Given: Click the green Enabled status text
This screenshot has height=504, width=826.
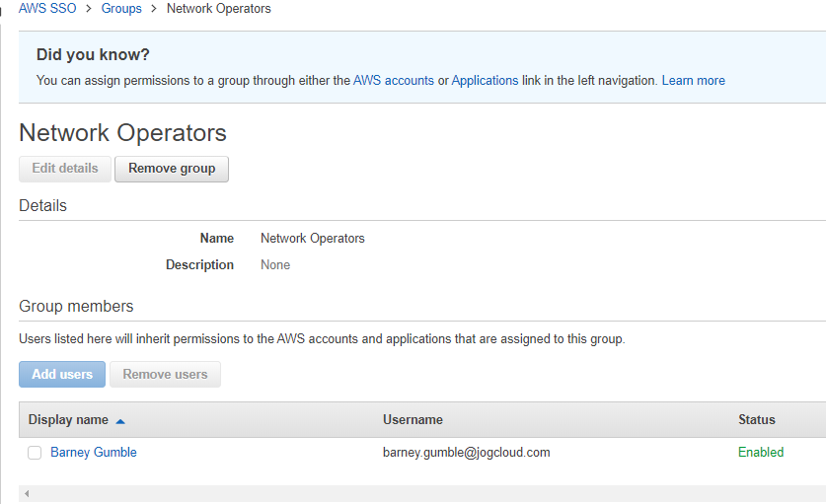Looking at the screenshot, I should (x=760, y=453).
